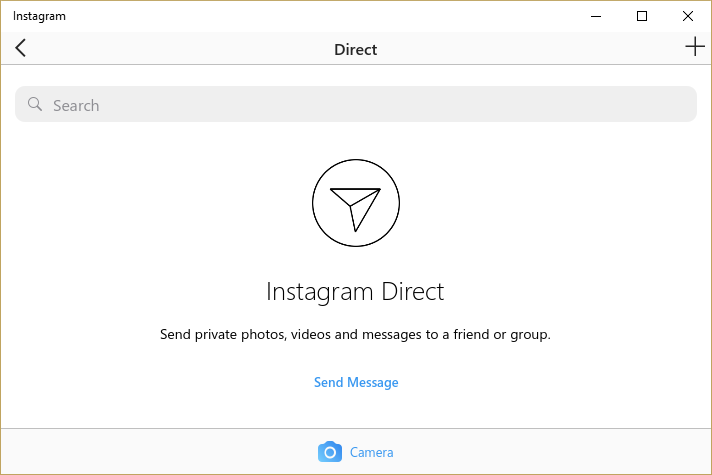Click the 'Send private photos, videos' description
712x475 pixels.
pos(355,335)
